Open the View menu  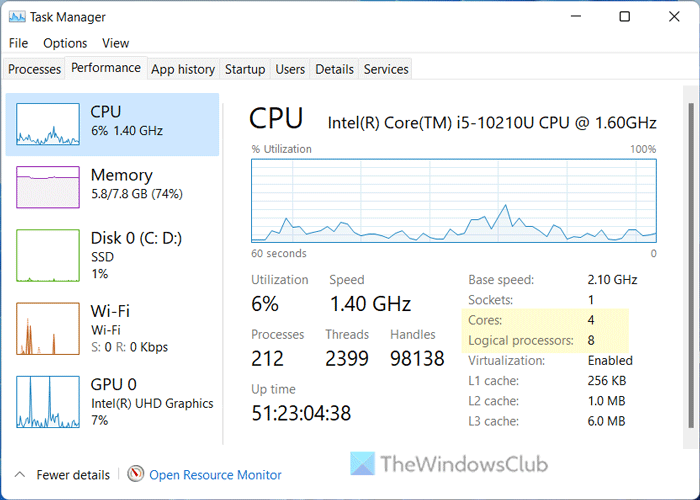pos(115,43)
